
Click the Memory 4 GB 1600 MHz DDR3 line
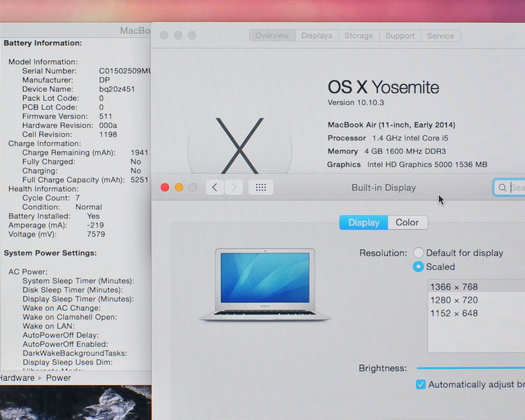pos(386,151)
